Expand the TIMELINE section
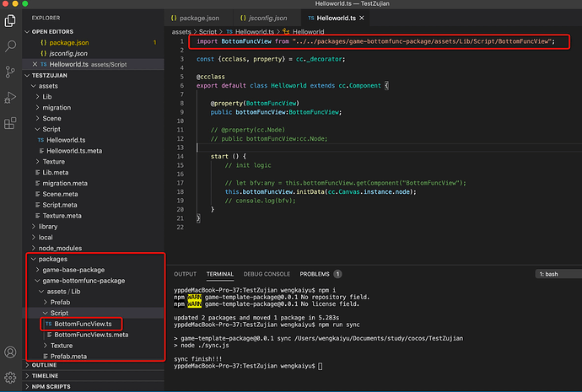 click(x=27, y=376)
